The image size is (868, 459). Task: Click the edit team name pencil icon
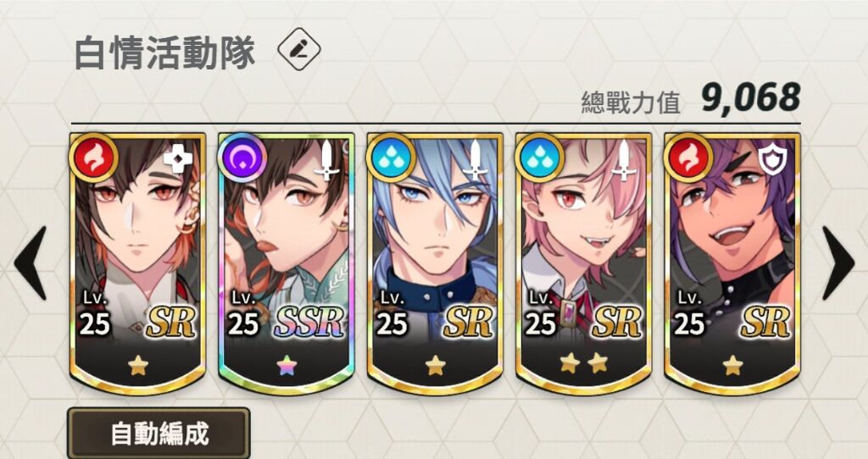coord(299,48)
